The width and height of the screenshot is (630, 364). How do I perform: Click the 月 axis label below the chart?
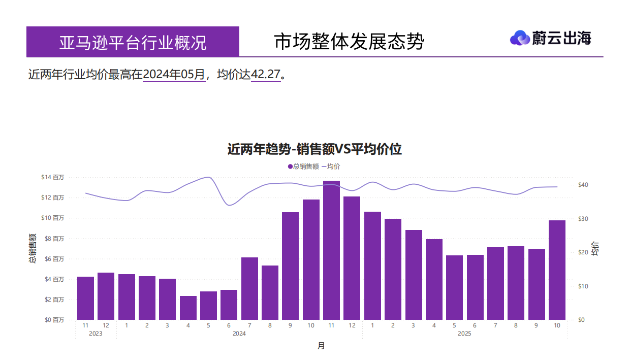pyautogui.click(x=322, y=346)
